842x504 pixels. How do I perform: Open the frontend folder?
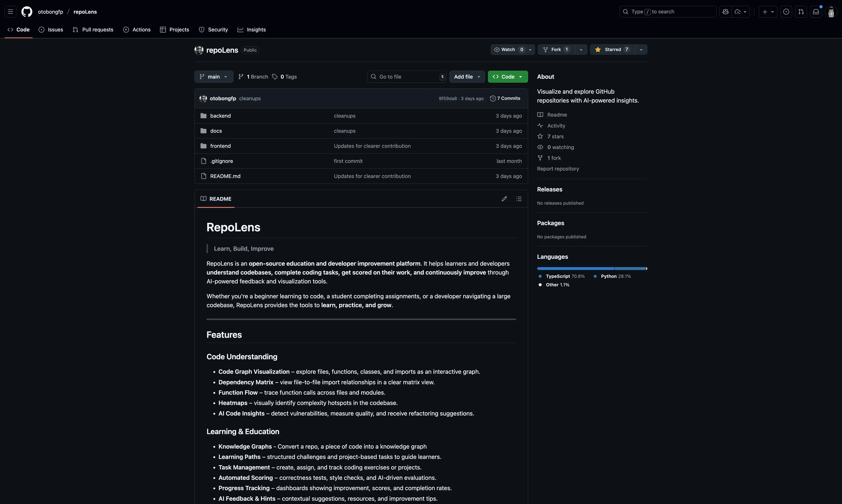(220, 146)
